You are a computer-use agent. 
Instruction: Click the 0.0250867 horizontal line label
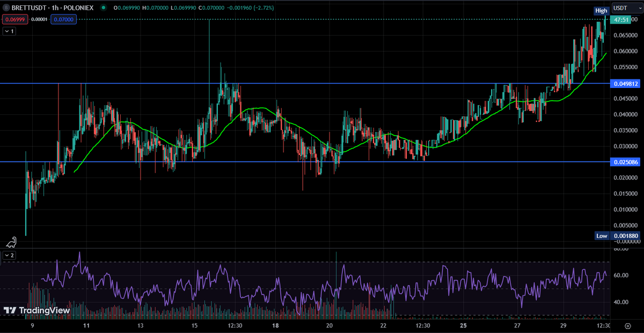(625, 162)
